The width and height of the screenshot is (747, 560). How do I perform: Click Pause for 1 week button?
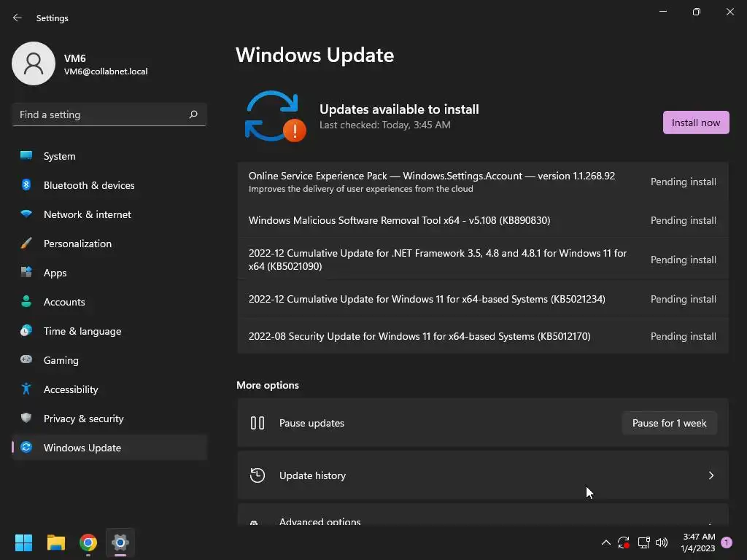(x=669, y=423)
